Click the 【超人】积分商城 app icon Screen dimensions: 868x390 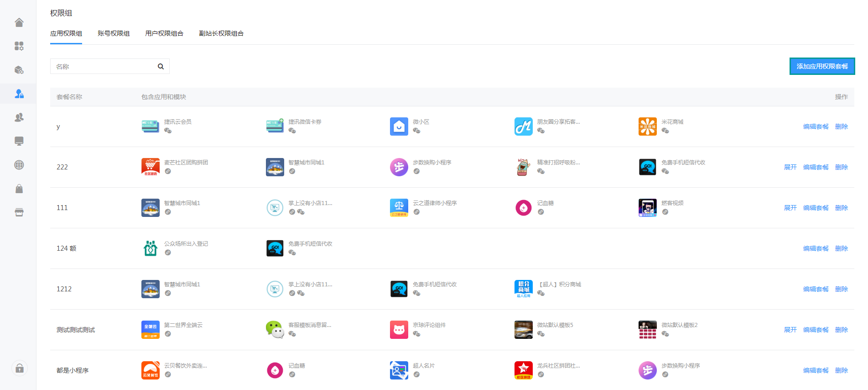pos(524,289)
